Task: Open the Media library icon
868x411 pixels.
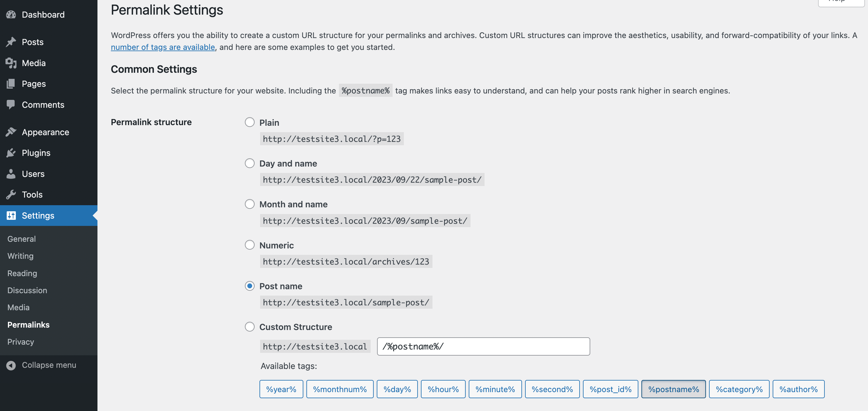Action: click(11, 63)
